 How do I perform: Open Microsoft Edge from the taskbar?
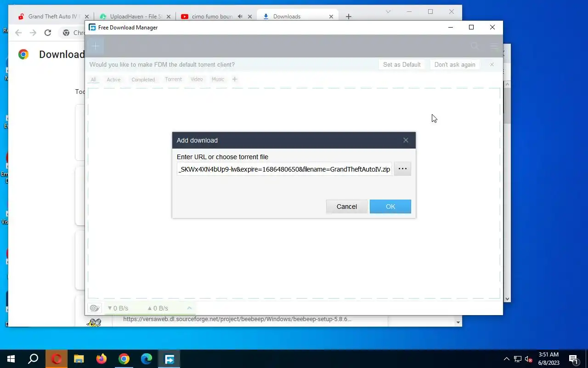(x=147, y=359)
